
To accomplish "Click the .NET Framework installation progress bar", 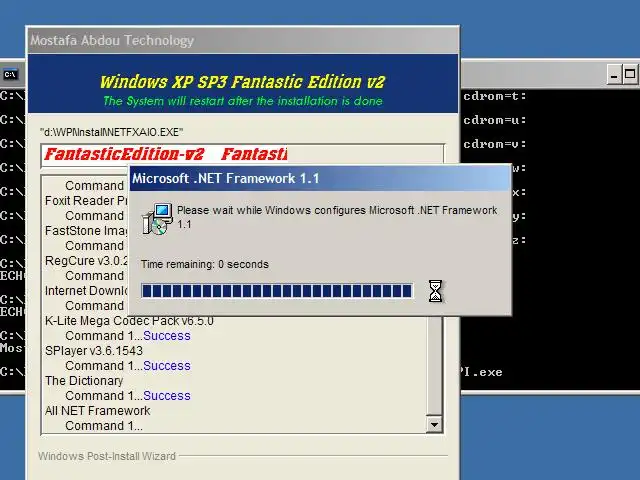I will coord(277,291).
